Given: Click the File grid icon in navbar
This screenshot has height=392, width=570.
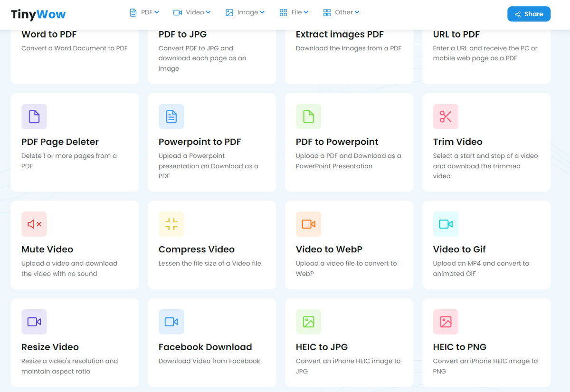Looking at the screenshot, I should [284, 13].
